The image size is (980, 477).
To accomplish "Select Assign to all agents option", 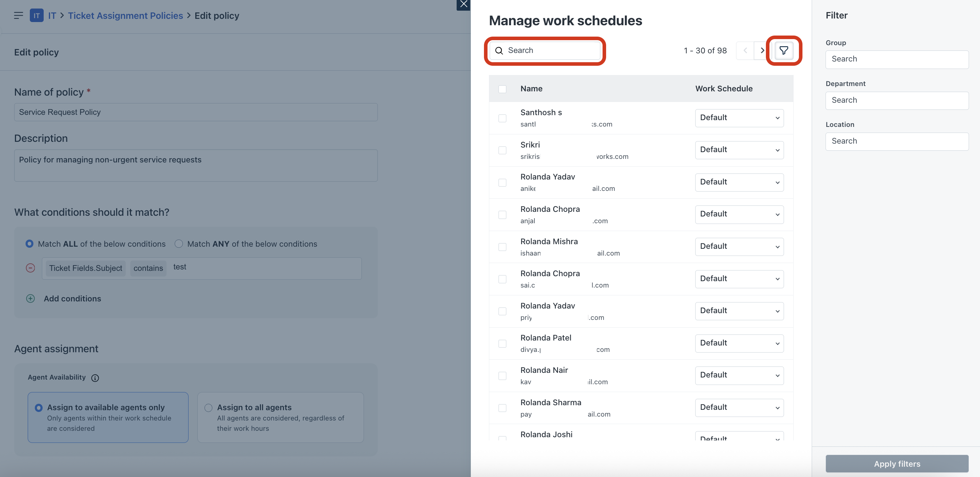I will click(208, 408).
